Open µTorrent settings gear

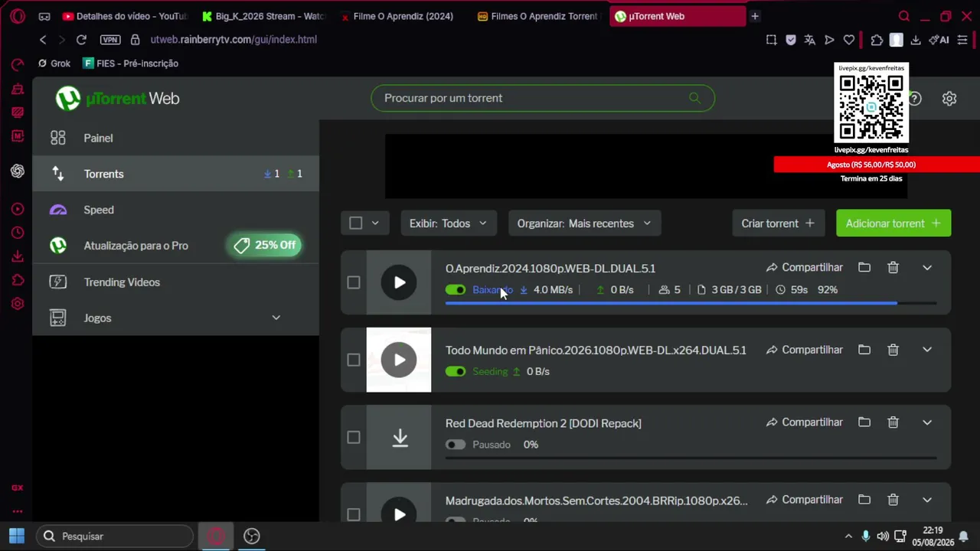click(949, 99)
